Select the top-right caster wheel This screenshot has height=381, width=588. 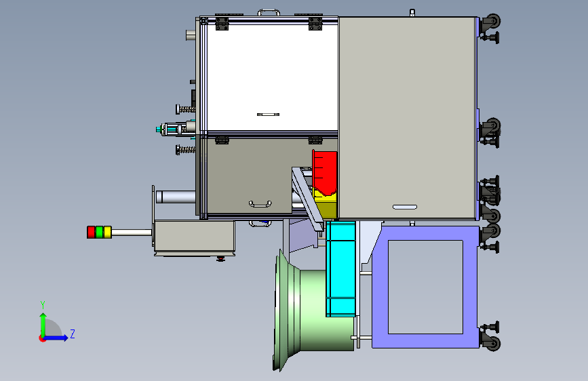pos(492,22)
